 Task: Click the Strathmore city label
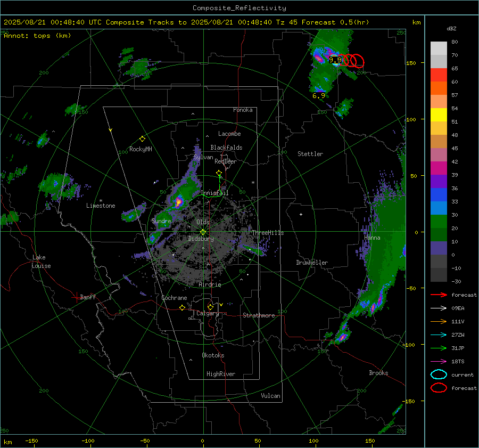(259, 315)
